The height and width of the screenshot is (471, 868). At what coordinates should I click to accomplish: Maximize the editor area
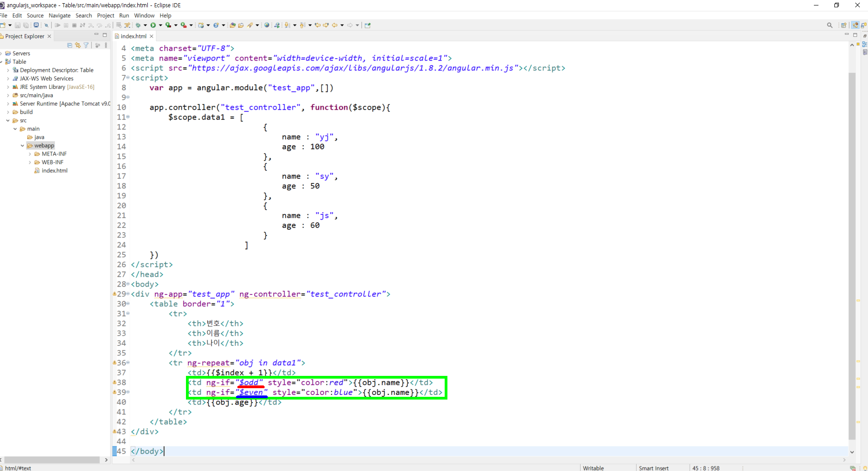click(855, 35)
